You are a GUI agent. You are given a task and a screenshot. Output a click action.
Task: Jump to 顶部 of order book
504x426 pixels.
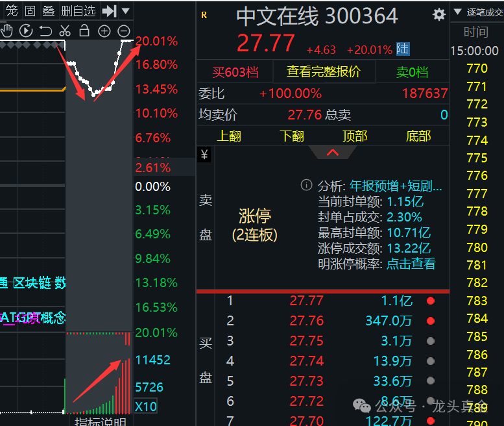355,136
